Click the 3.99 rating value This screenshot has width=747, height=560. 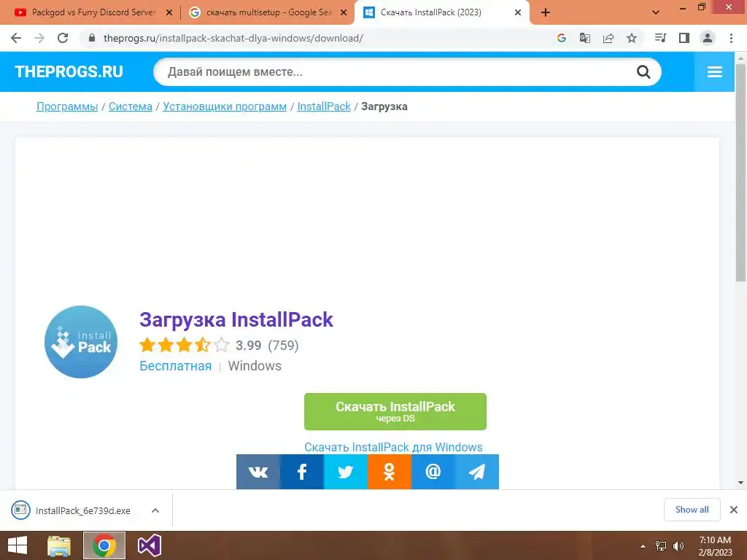(248, 345)
